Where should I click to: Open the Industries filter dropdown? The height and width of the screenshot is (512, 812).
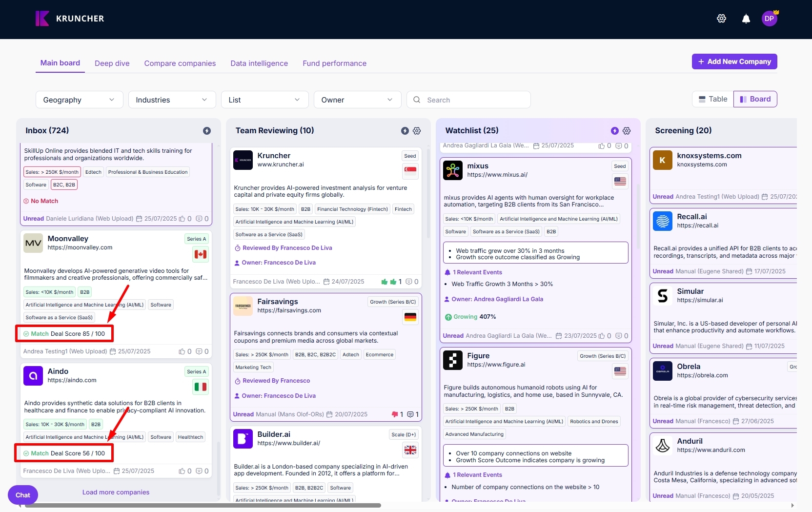tap(172, 100)
